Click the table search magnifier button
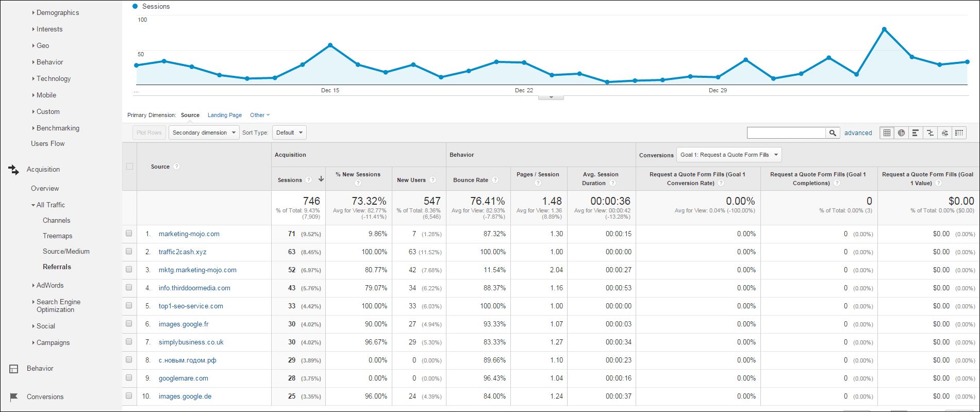980x412 pixels. (833, 133)
